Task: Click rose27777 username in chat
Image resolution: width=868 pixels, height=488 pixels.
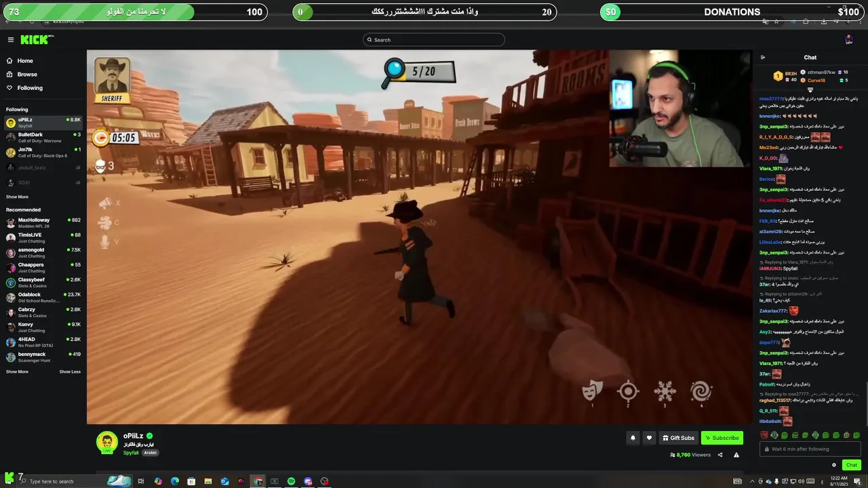Action: (x=770, y=99)
